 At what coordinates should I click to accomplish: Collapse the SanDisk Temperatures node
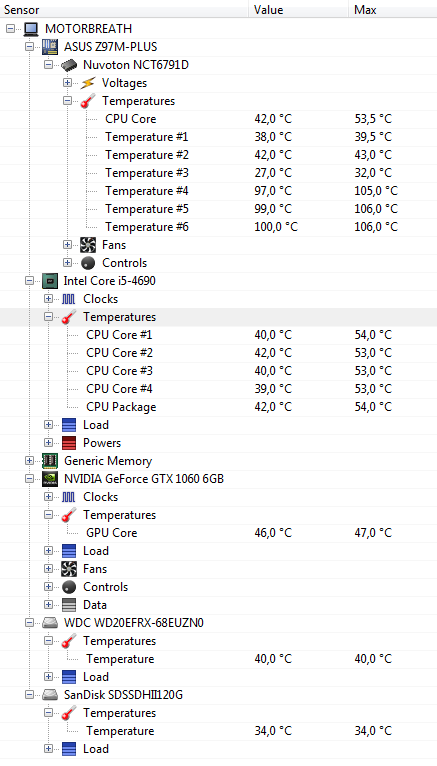(x=48, y=713)
